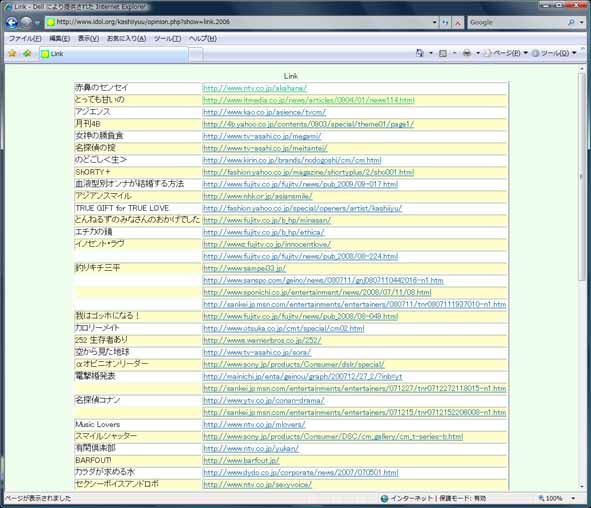The width and height of the screenshot is (591, 508).
Task: Expand the address bar URL history dropdown
Action: click(x=435, y=23)
